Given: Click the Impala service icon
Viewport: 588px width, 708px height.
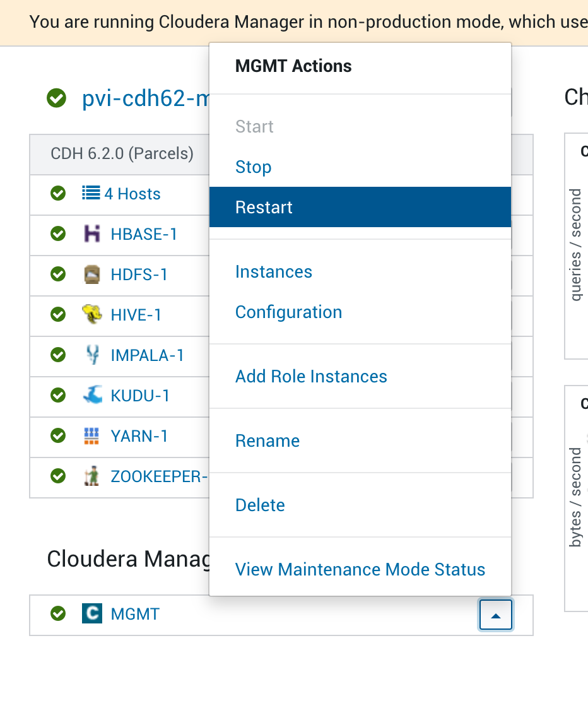Looking at the screenshot, I should coord(92,355).
